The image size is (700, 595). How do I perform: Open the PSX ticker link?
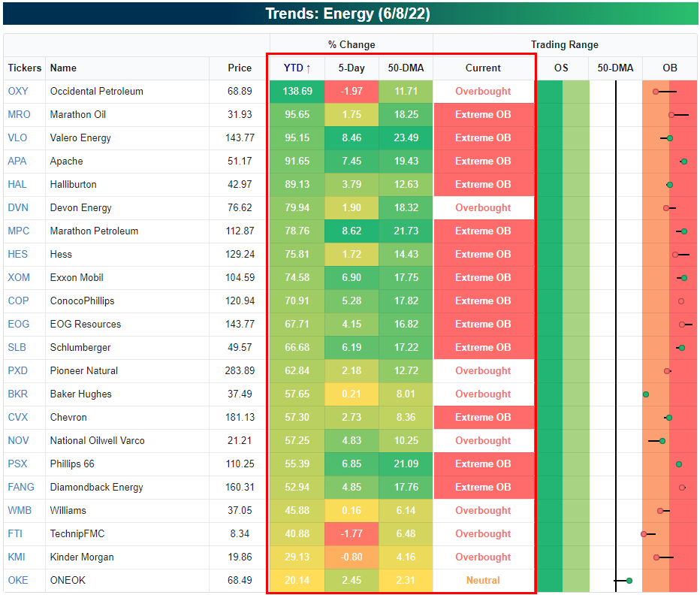tap(17, 464)
